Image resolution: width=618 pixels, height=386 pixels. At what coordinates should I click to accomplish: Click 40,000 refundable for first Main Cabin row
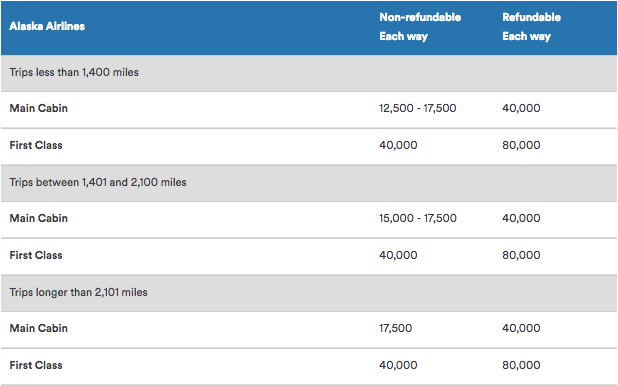521,108
